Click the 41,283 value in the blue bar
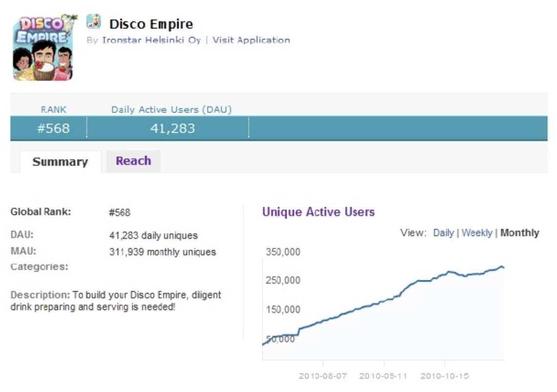The height and width of the screenshot is (392, 557). 173,128
